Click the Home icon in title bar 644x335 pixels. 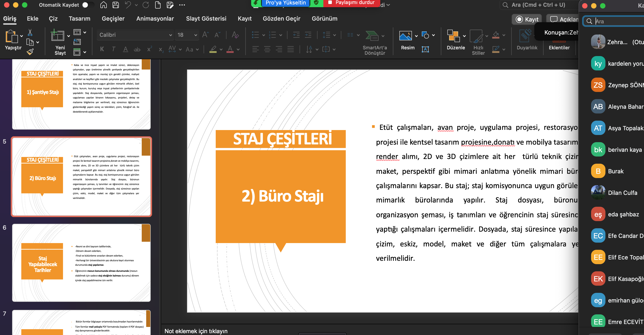(104, 5)
